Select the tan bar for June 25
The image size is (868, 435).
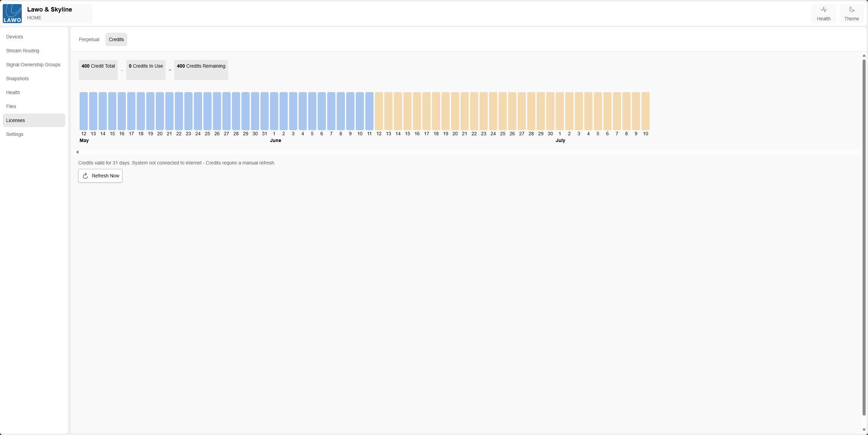pos(503,111)
